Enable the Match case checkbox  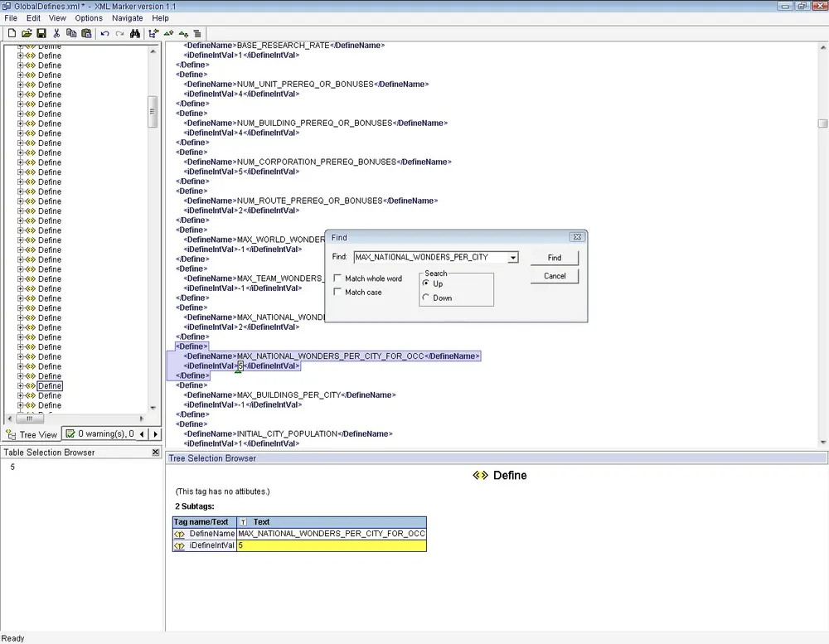tap(337, 293)
